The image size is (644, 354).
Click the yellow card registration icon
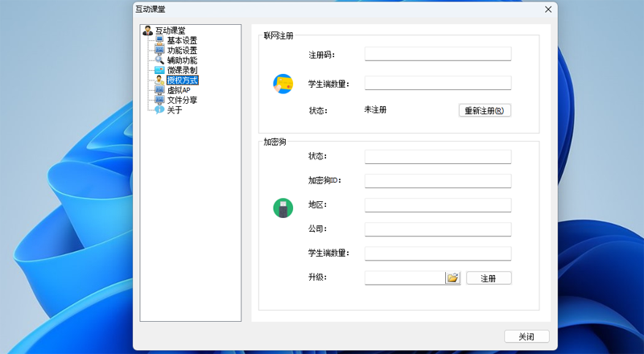pyautogui.click(x=283, y=84)
